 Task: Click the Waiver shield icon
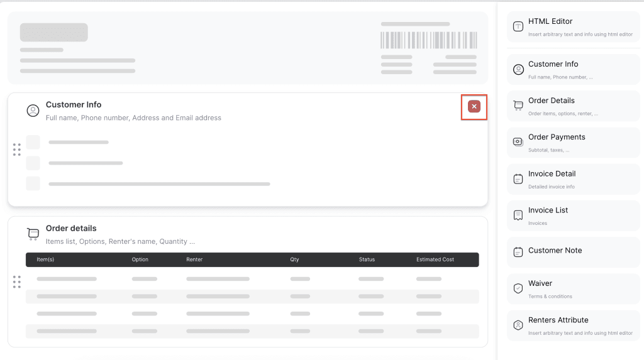[x=518, y=288]
